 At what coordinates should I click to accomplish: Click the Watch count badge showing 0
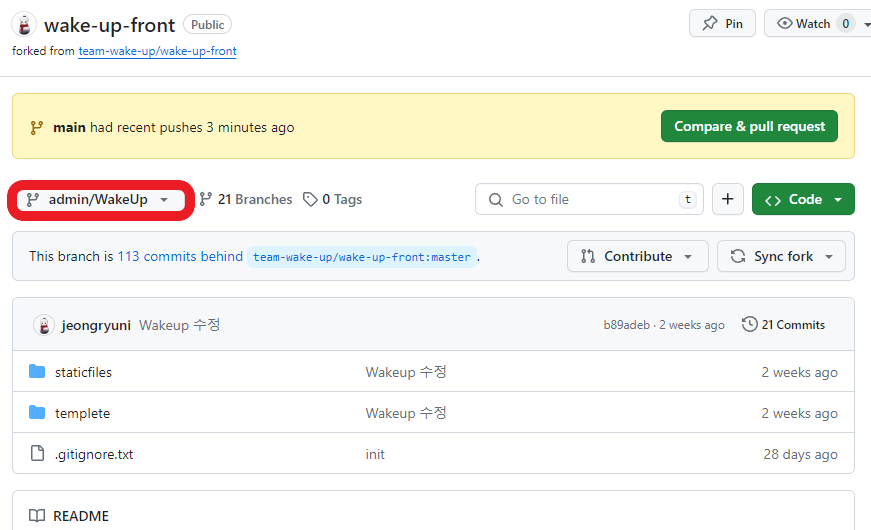tap(845, 24)
